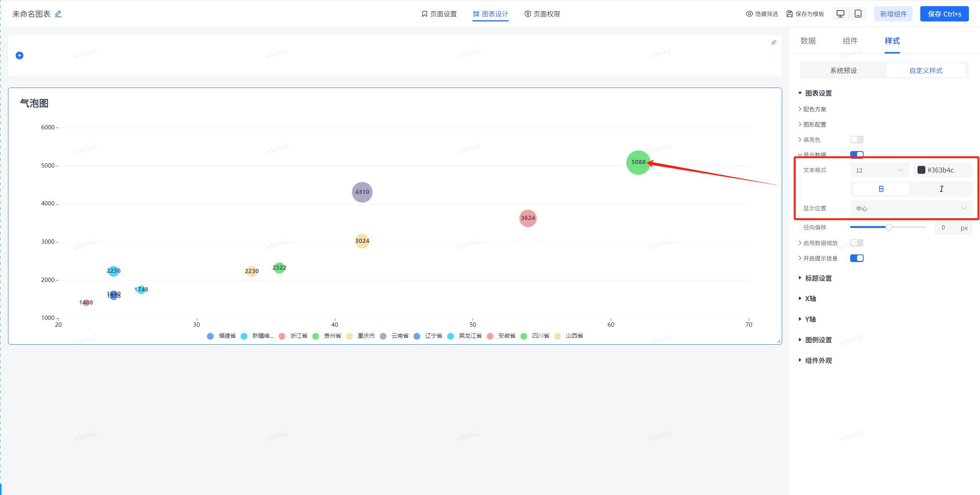Click the pin icon on the filter bar
Viewport: 980px width, 495px height.
(774, 42)
